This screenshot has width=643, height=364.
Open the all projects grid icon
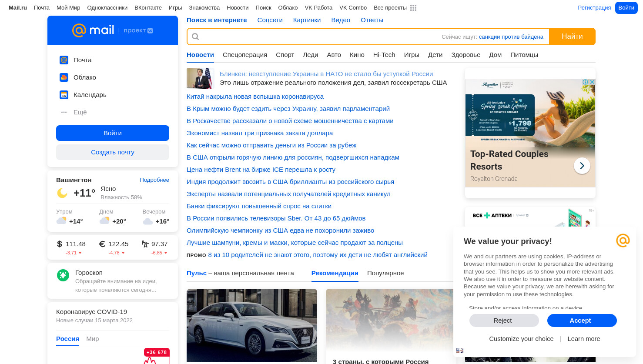click(x=413, y=8)
